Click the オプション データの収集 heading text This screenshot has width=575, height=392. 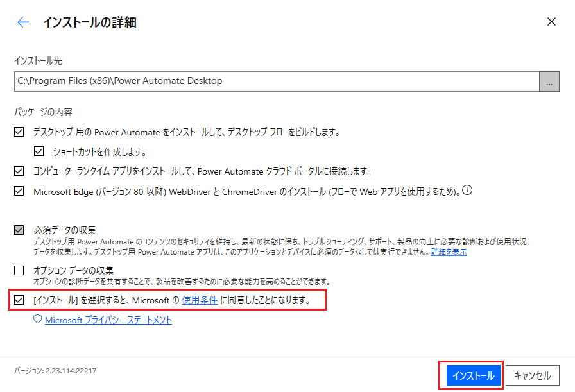73,271
